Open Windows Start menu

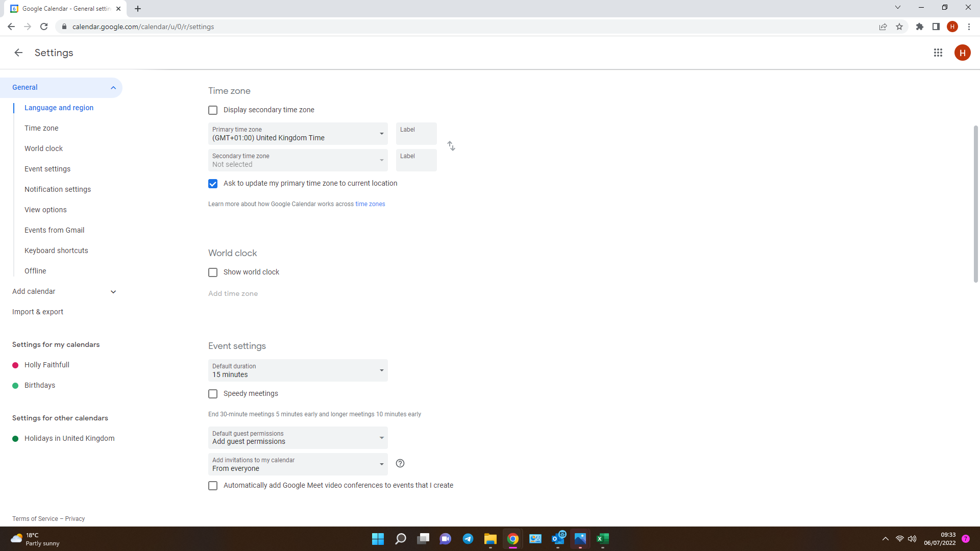(378, 539)
